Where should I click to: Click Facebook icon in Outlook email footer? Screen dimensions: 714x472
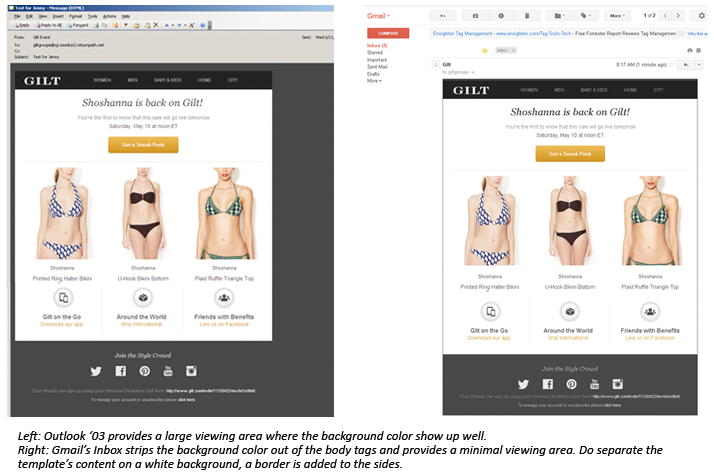[x=120, y=370]
